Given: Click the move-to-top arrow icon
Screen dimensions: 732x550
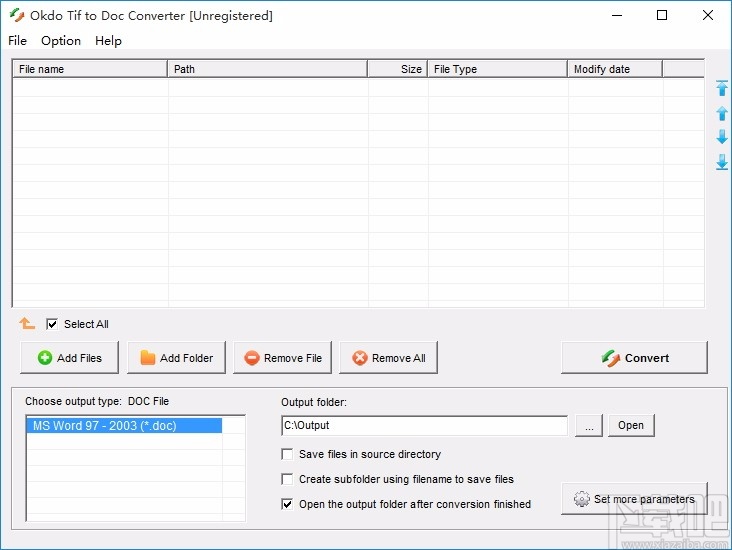Looking at the screenshot, I should [722, 88].
